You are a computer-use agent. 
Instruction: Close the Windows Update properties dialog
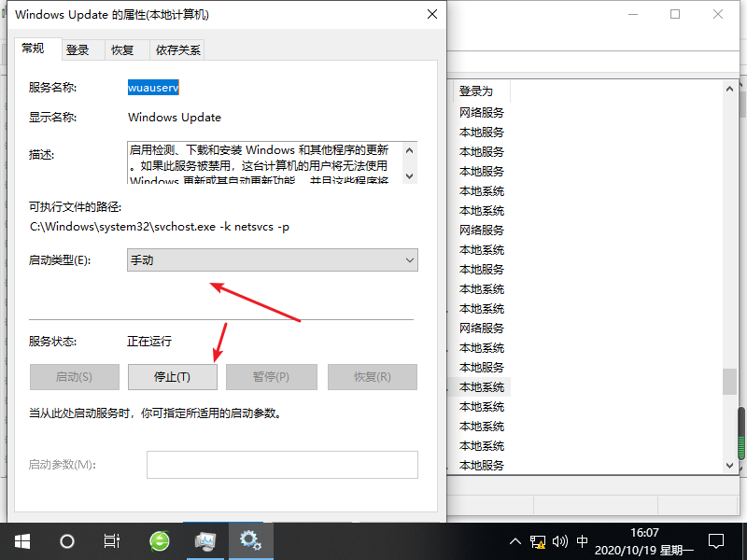click(431, 15)
